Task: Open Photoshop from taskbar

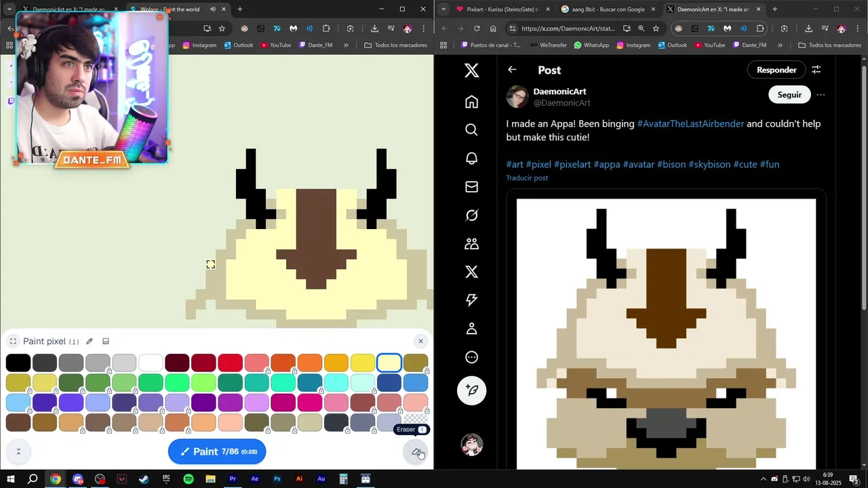Action: click(x=277, y=479)
